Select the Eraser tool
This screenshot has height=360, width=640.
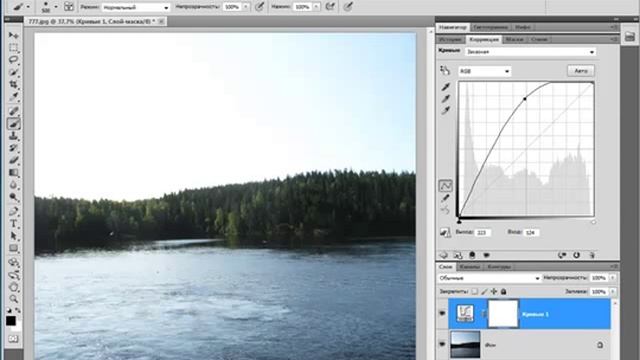coord(13,160)
